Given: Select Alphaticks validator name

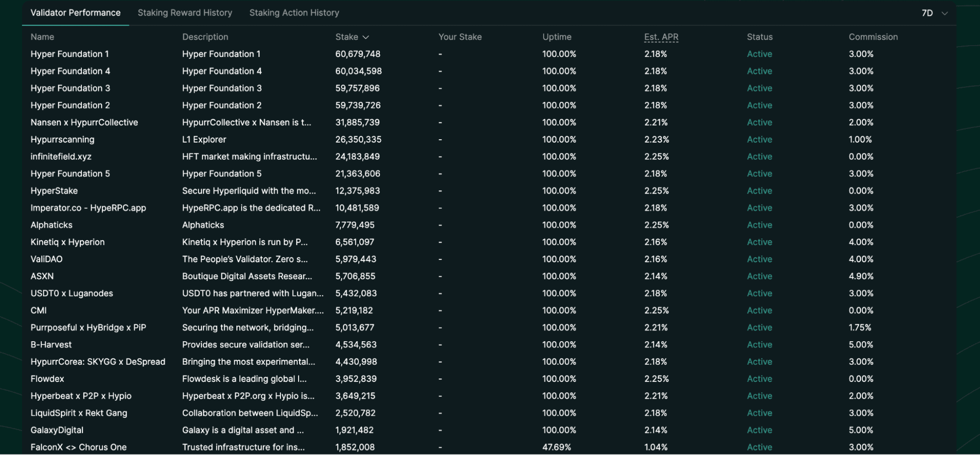Looking at the screenshot, I should point(51,225).
